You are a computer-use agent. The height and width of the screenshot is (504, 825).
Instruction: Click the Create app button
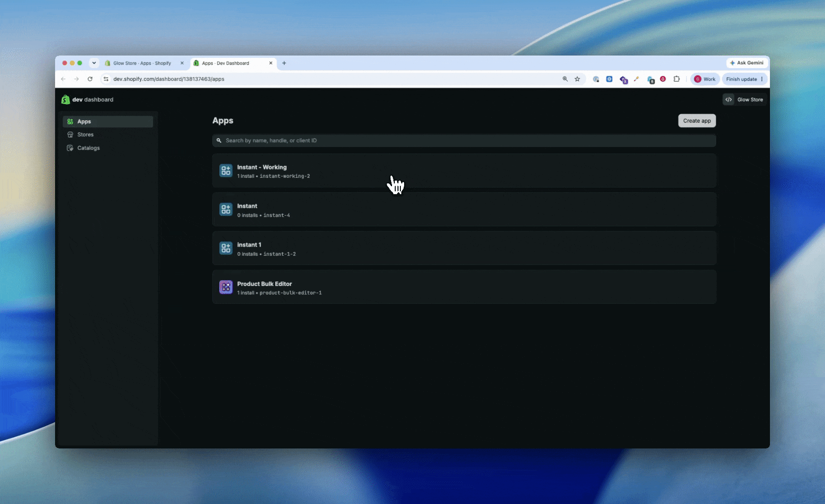click(x=697, y=121)
